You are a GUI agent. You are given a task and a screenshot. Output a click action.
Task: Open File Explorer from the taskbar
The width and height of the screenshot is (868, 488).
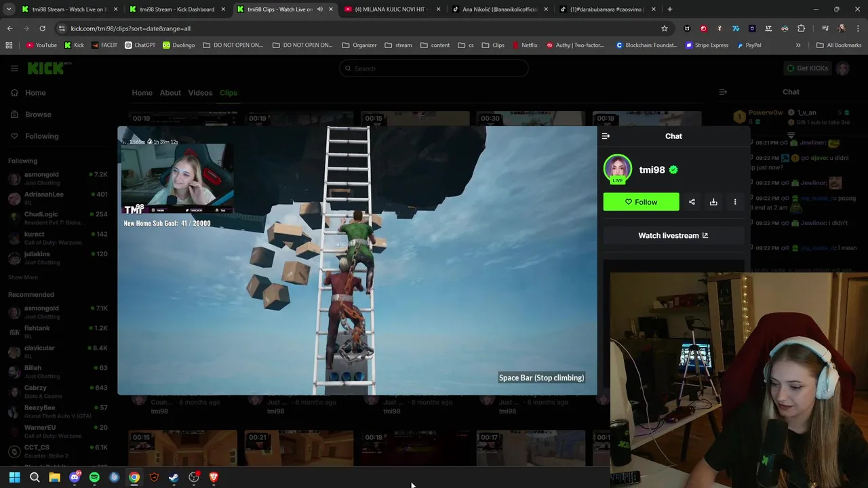click(x=54, y=478)
